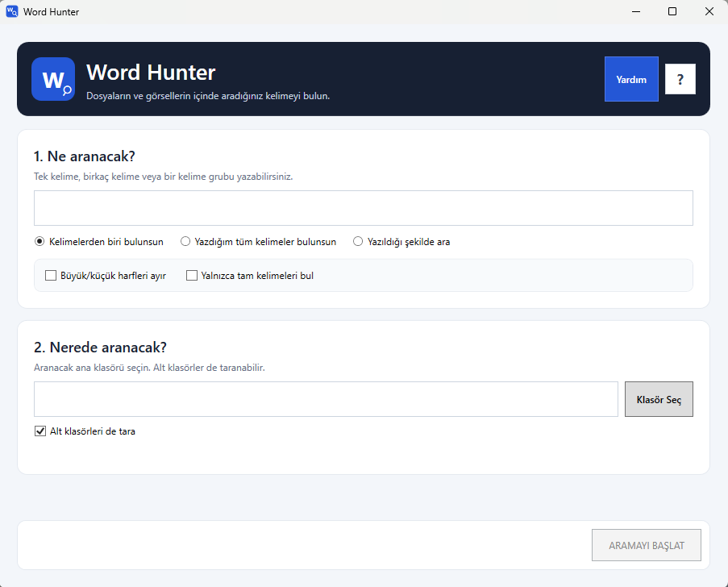The image size is (728, 587).
Task: Open the Yardım help button
Action: [x=631, y=79]
